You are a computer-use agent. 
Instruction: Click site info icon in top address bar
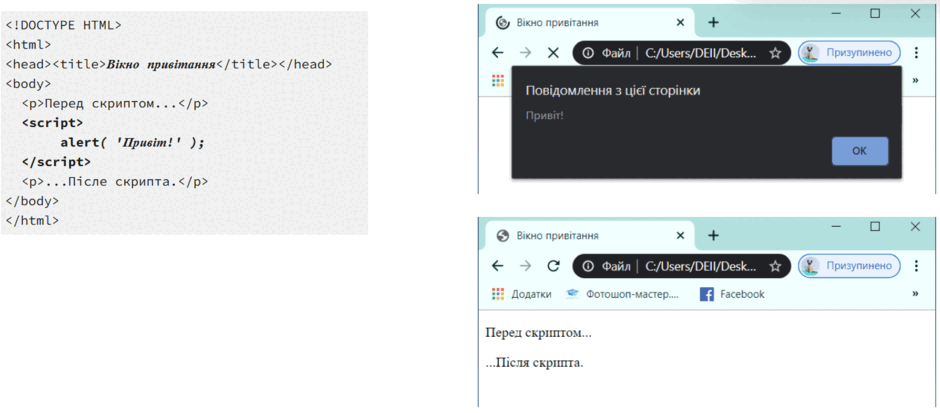click(x=588, y=53)
